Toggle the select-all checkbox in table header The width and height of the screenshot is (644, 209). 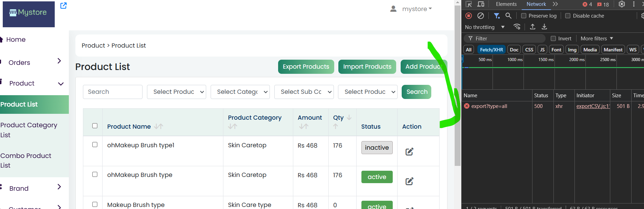(95, 126)
